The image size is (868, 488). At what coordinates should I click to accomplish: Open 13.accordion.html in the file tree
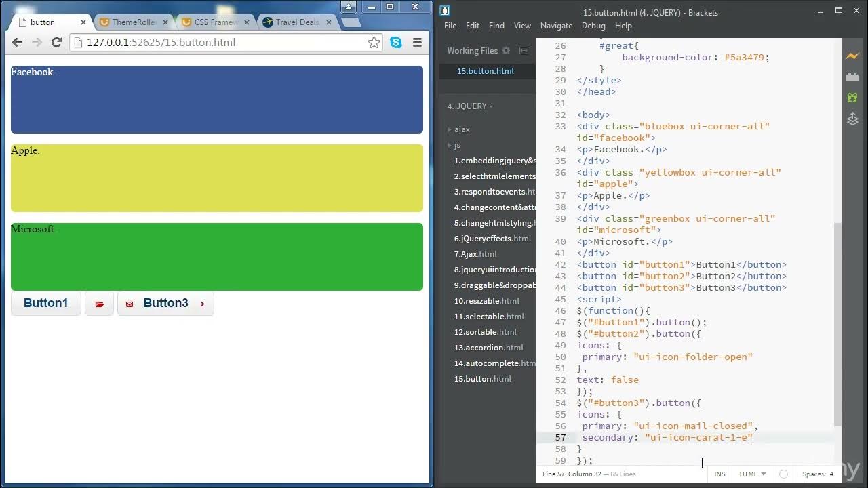coord(489,348)
